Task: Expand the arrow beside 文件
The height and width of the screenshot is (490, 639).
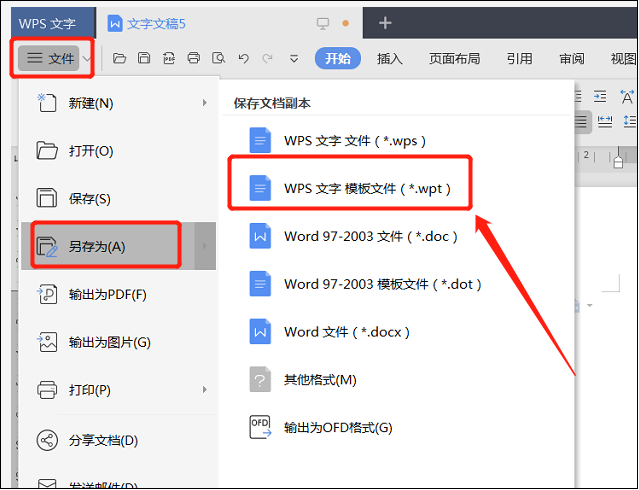Action: click(x=86, y=59)
